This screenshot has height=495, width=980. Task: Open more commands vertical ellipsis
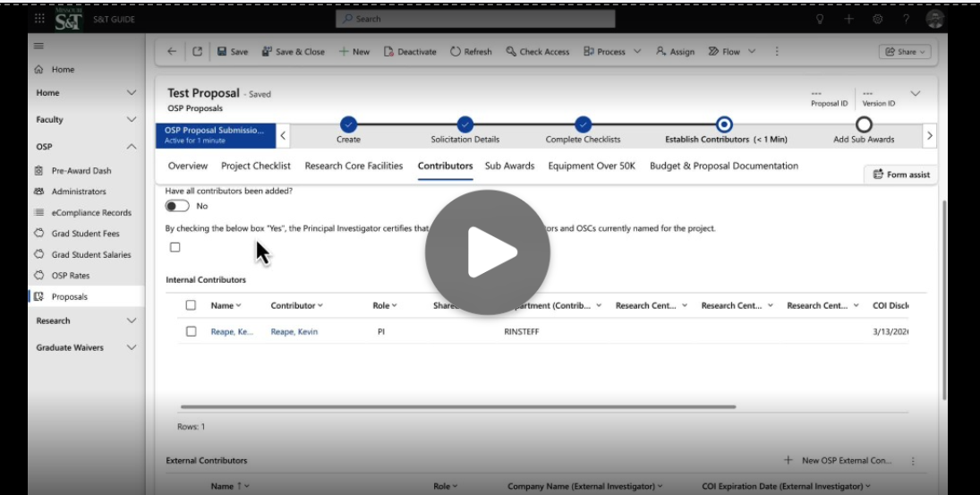point(777,51)
